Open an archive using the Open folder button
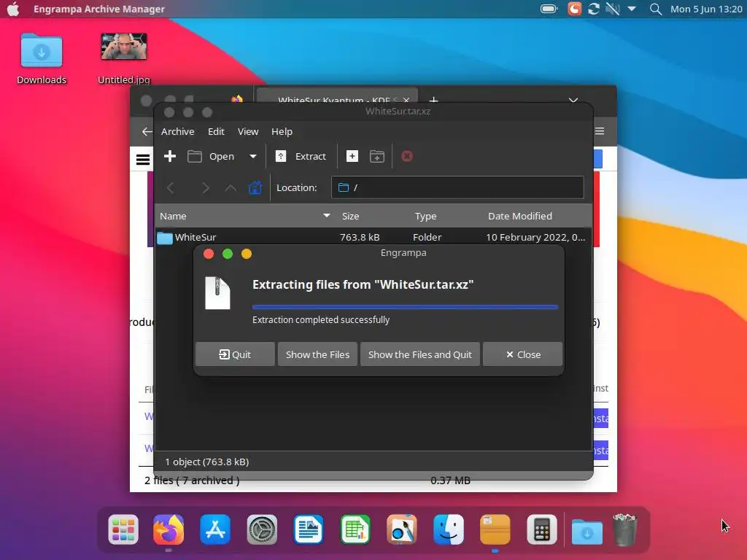Viewport: 747px width, 560px height. (211, 156)
